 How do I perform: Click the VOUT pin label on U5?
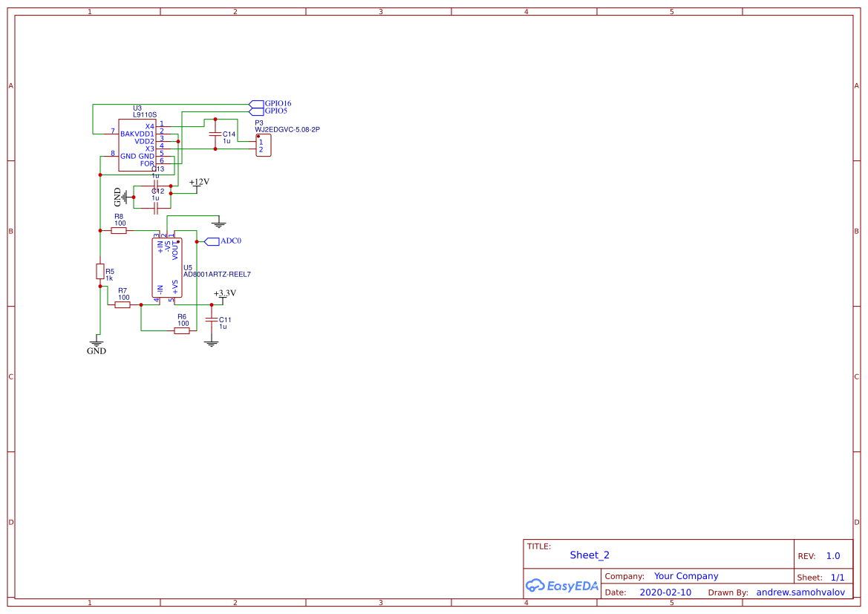point(175,250)
